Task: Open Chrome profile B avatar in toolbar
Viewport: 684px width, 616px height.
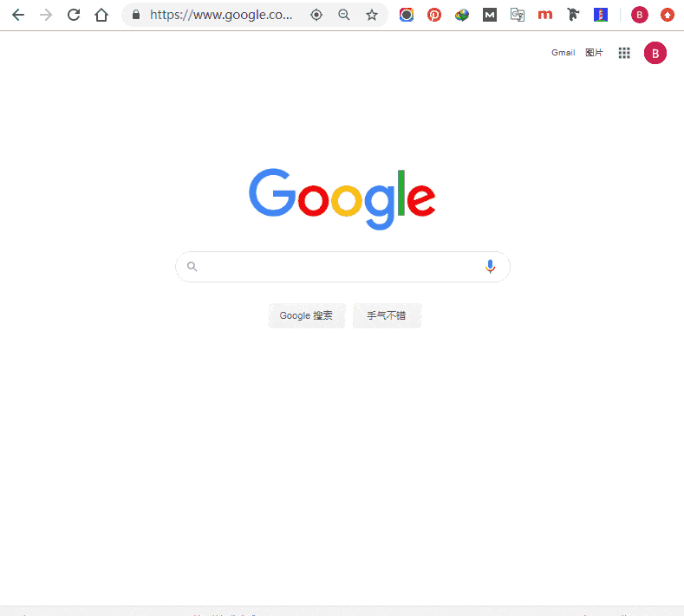Action: pyautogui.click(x=640, y=15)
